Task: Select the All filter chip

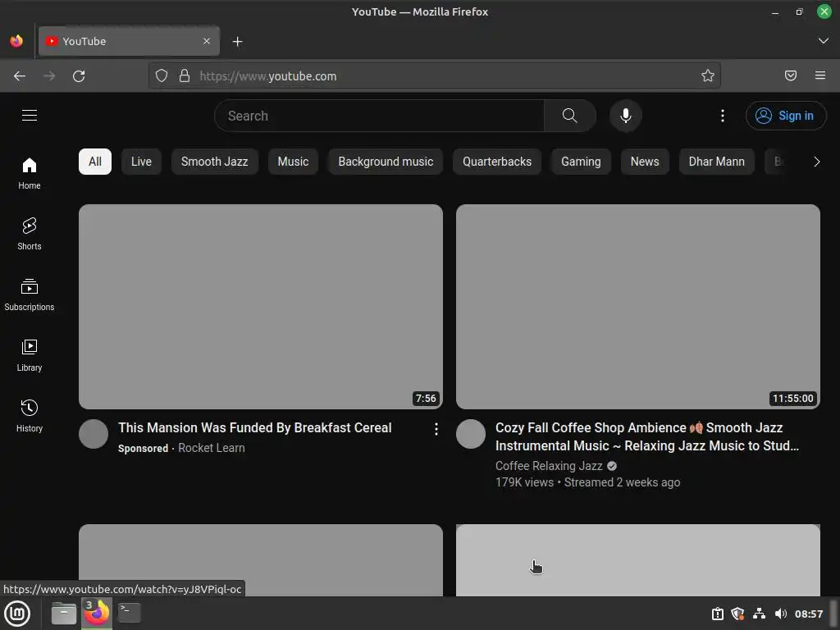Action: (x=95, y=162)
